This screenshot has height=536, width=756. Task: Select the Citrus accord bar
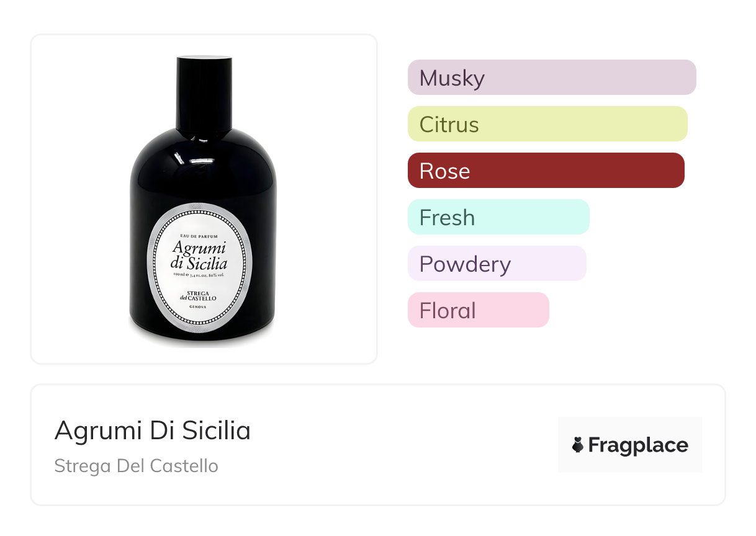click(547, 124)
